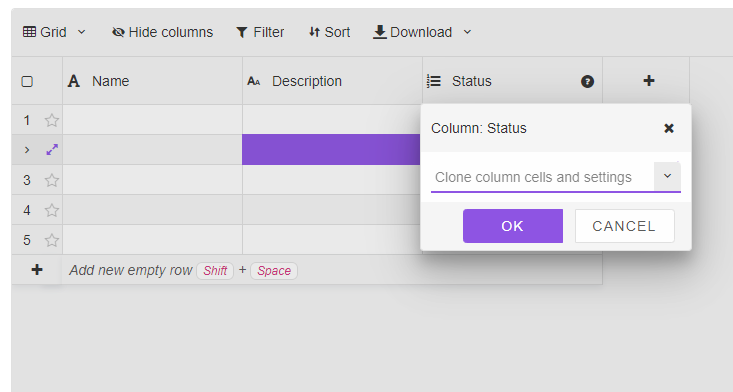Select the Description column header
733x392 pixels.
332,81
